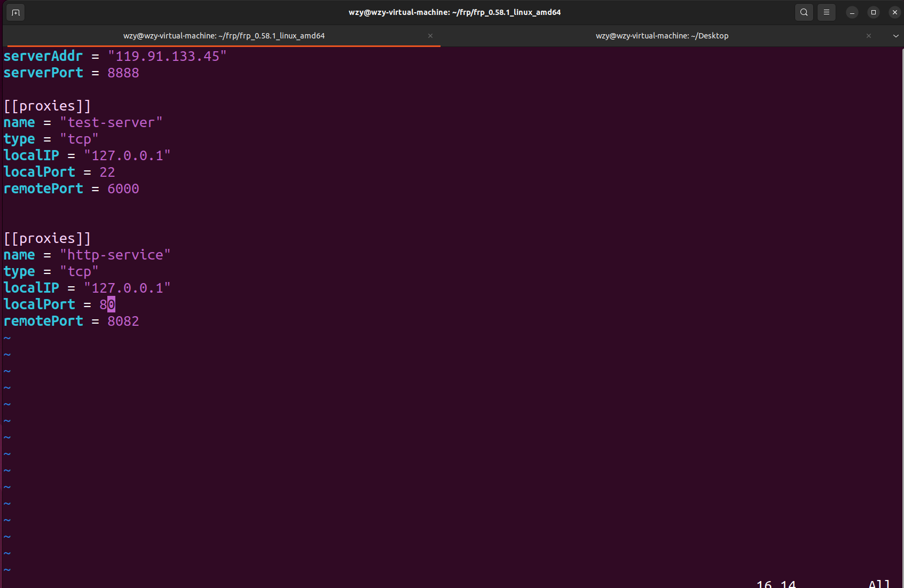
Task: Open terminal search via the magnifier icon
Action: (804, 12)
